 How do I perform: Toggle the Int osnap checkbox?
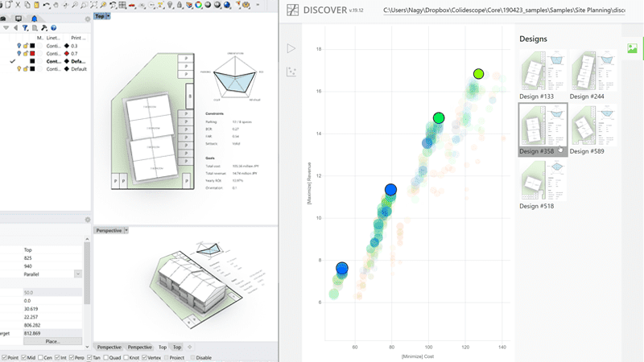(57, 357)
